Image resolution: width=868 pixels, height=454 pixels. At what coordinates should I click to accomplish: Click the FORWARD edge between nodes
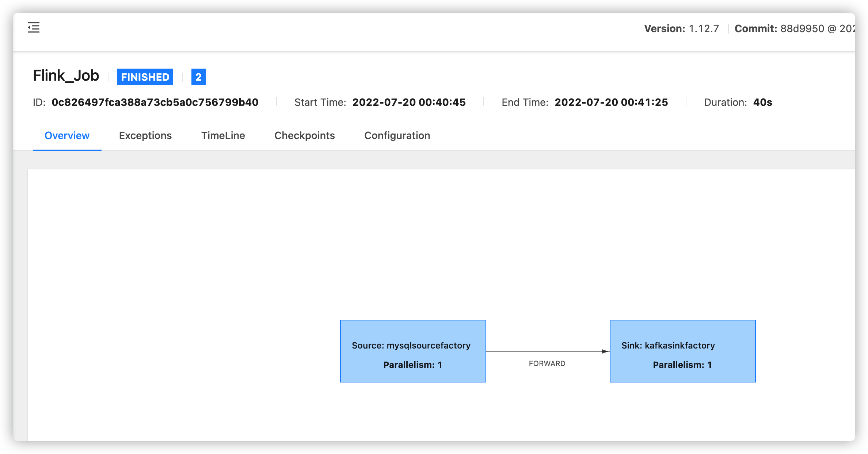[547, 363]
